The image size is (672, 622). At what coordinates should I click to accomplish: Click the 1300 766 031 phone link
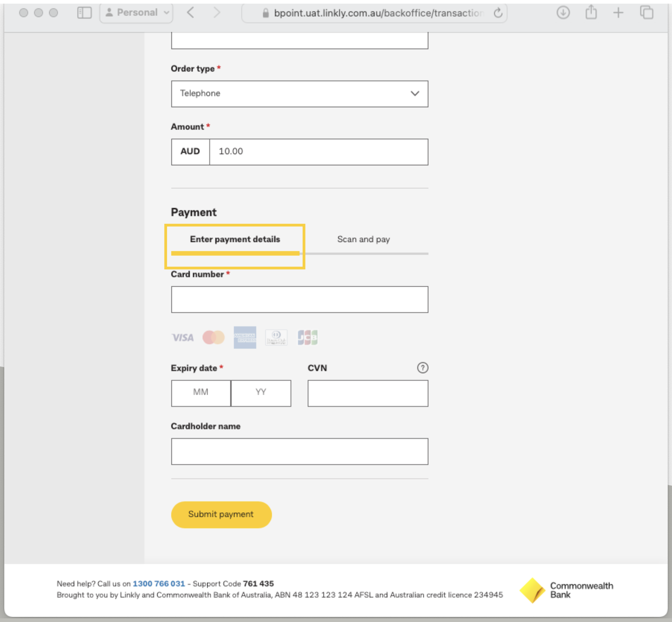(159, 583)
